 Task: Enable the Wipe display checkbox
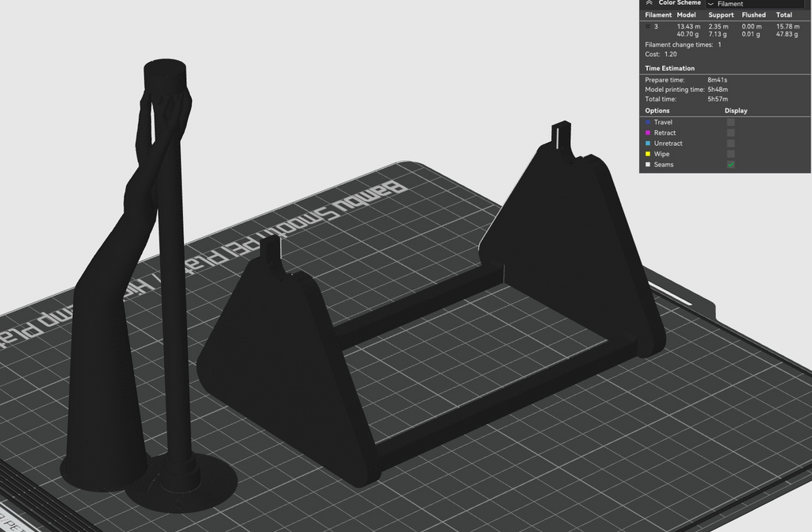point(730,154)
